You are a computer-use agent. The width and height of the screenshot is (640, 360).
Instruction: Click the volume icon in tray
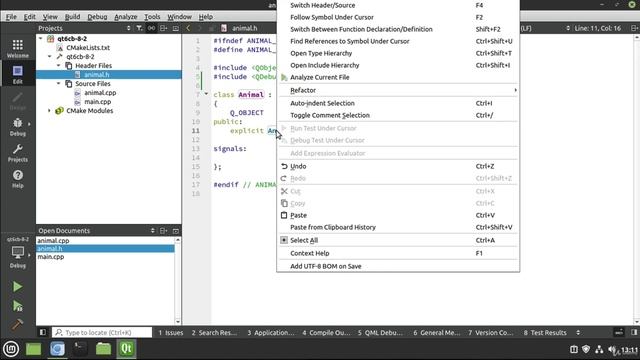[x=612, y=349]
